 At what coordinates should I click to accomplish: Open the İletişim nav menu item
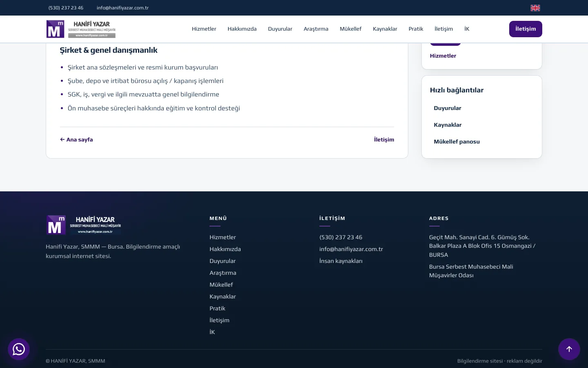pos(444,29)
